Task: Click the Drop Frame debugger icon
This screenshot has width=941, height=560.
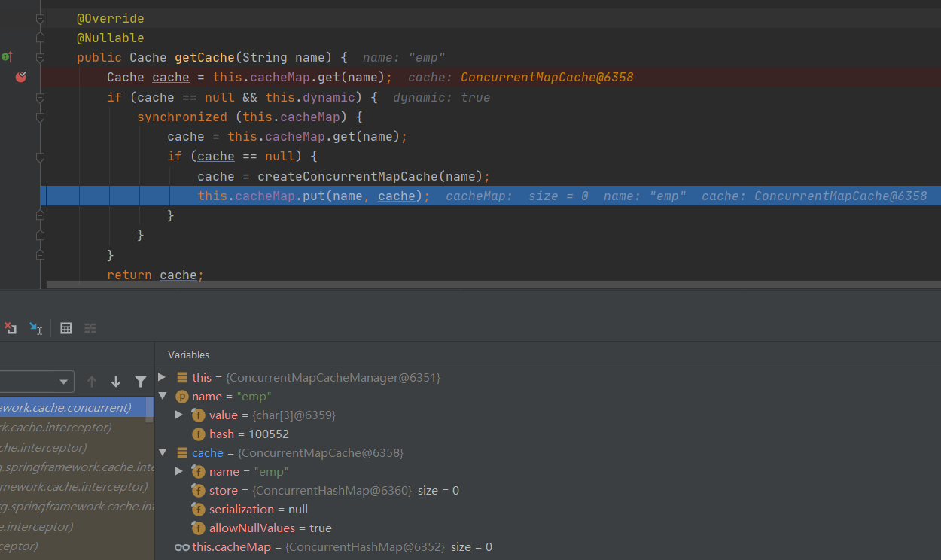Action: (11, 328)
